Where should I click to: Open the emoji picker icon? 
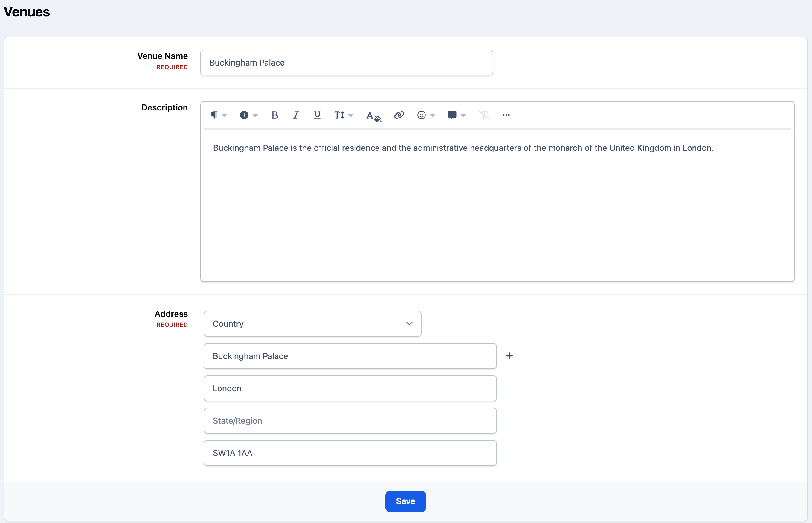pos(422,115)
